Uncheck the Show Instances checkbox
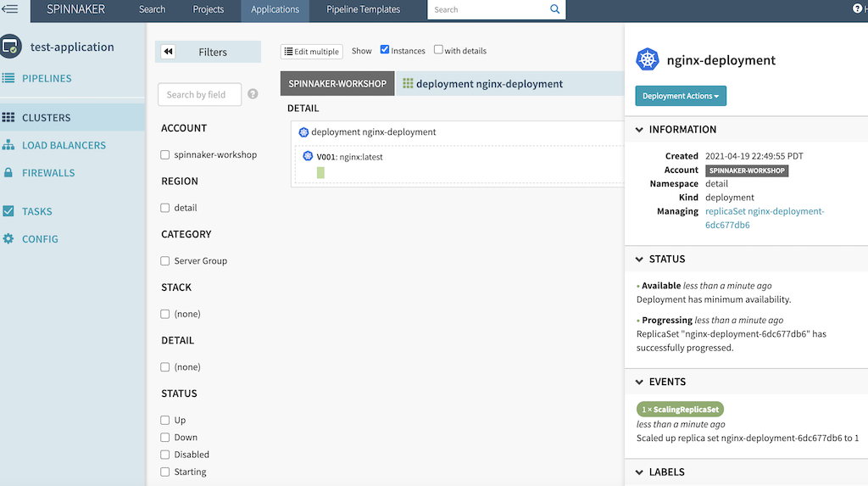The image size is (868, 486). (x=385, y=49)
